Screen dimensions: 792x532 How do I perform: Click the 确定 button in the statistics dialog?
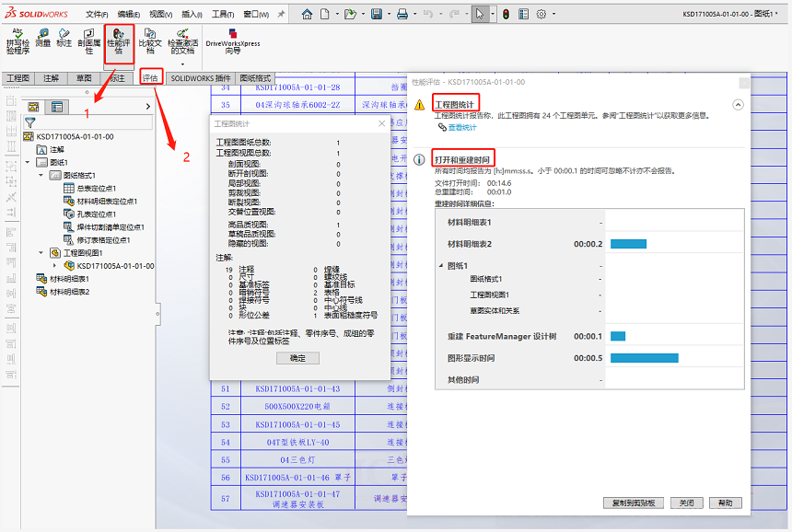pyautogui.click(x=297, y=357)
